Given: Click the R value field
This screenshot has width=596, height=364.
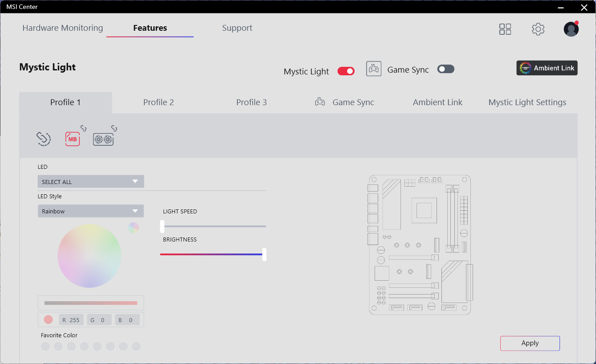Looking at the screenshot, I should pos(71,320).
